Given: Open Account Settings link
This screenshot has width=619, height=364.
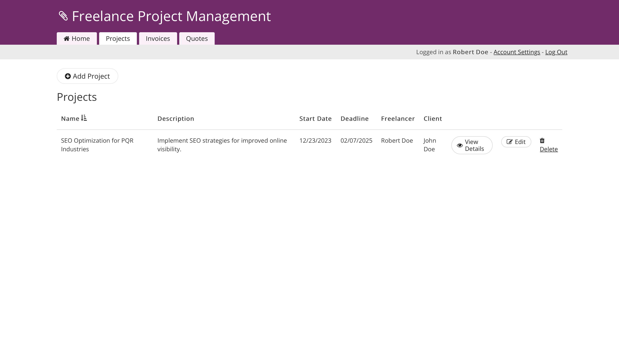Looking at the screenshot, I should pos(516,52).
